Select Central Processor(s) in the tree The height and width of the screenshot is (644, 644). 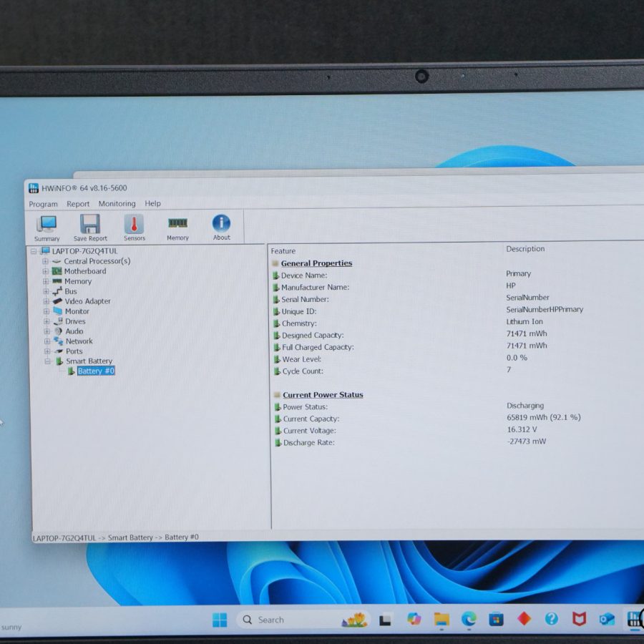pos(97,261)
